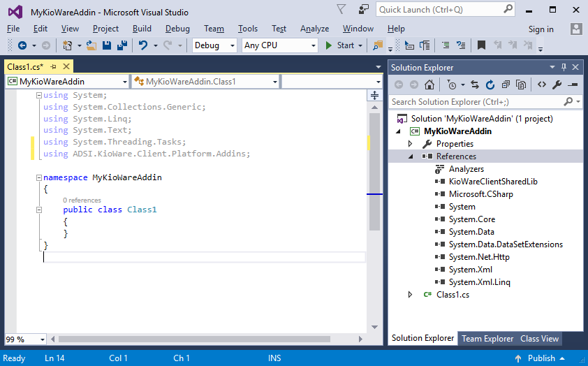Toggle the Show All Files icon

coord(521,85)
